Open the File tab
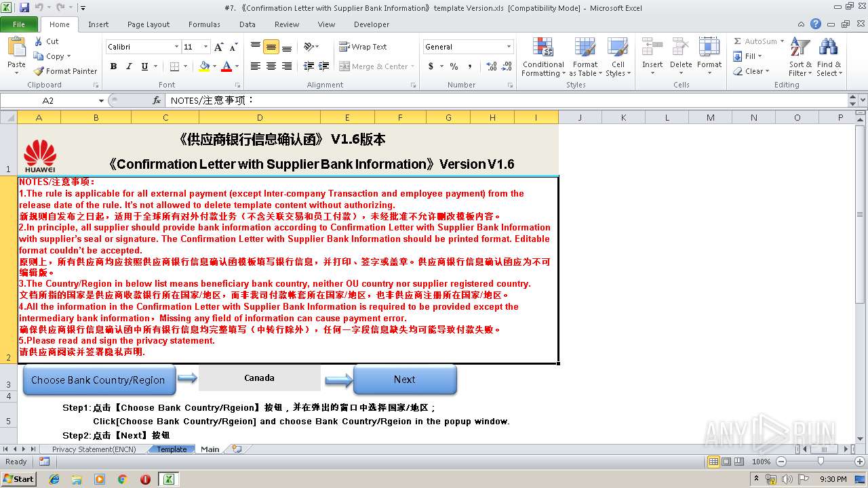 coord(19,24)
